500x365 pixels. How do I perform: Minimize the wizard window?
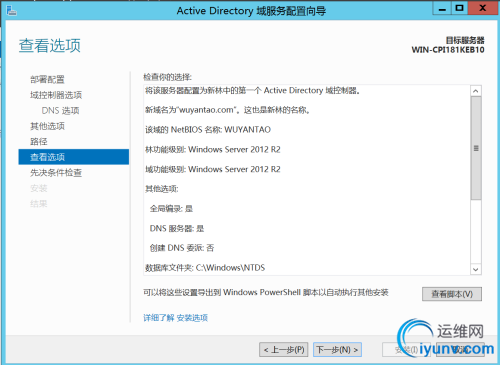[x=442, y=8]
